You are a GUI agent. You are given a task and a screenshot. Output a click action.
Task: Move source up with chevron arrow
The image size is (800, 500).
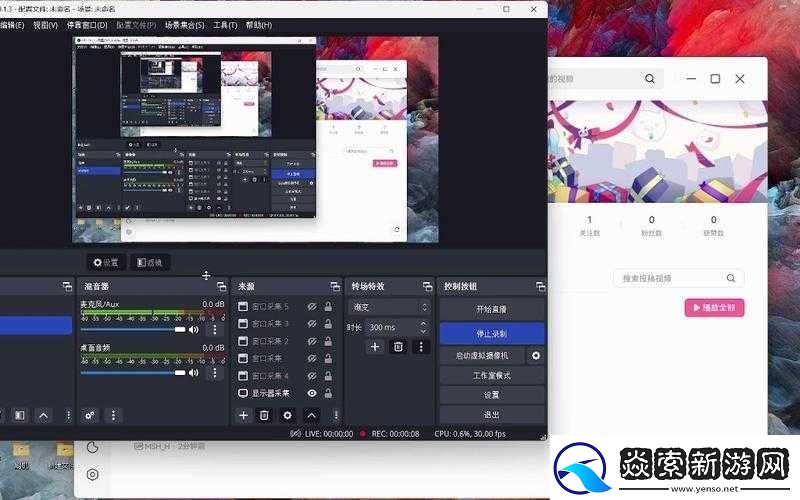point(311,415)
